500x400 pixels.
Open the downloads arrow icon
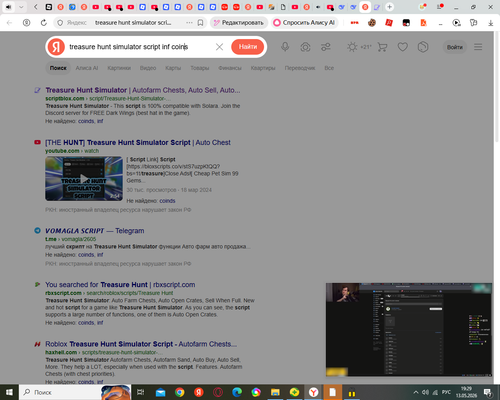[491, 23]
